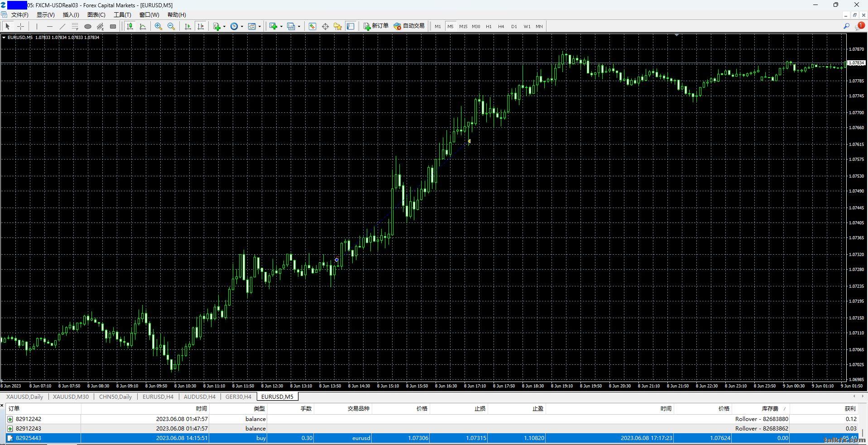Select order row 82925443
Viewport: 868px width, 445px height.
tap(432, 438)
